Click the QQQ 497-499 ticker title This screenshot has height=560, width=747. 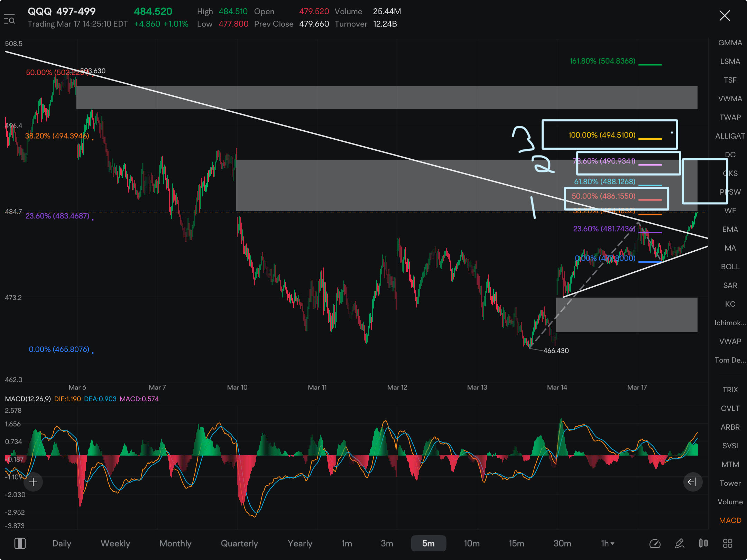(62, 11)
